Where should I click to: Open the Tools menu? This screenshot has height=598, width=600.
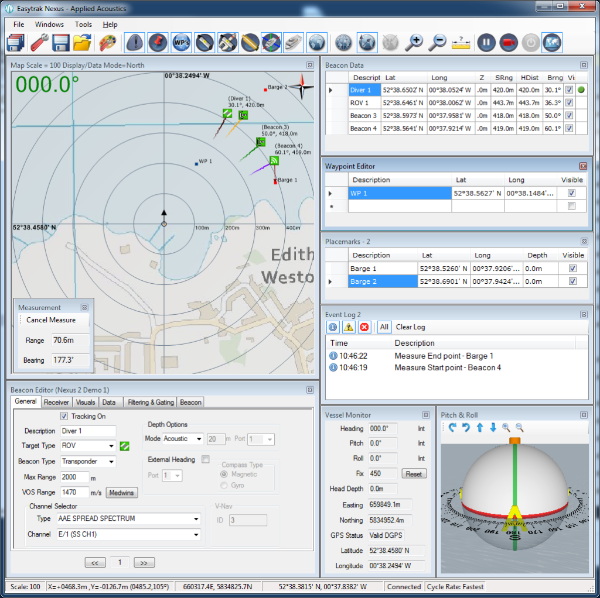click(x=83, y=23)
